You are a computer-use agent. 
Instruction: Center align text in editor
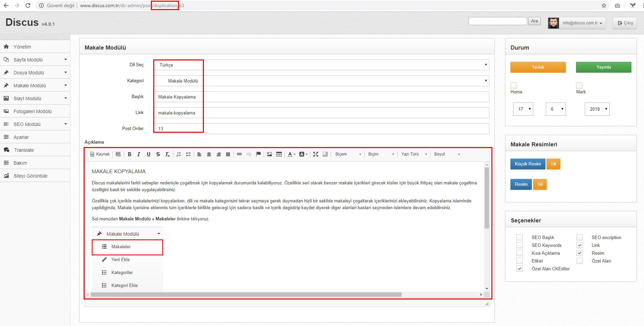pos(209,154)
